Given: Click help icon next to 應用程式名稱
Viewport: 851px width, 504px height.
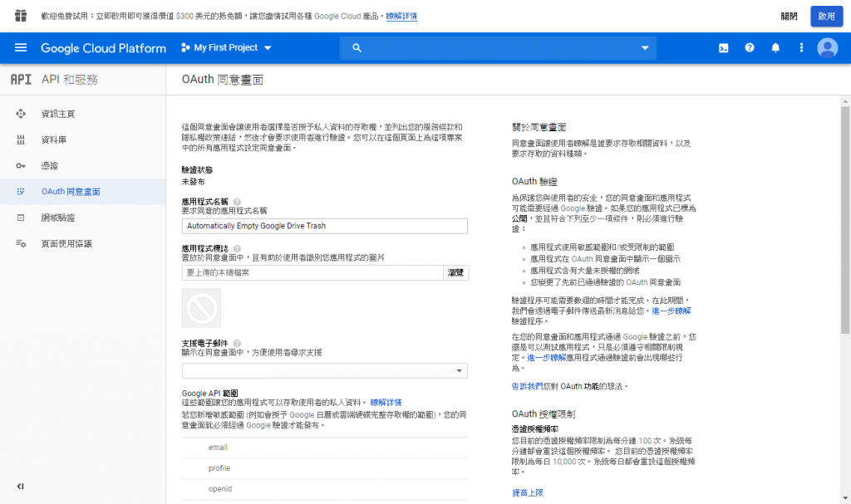Looking at the screenshot, I should pos(237,202).
